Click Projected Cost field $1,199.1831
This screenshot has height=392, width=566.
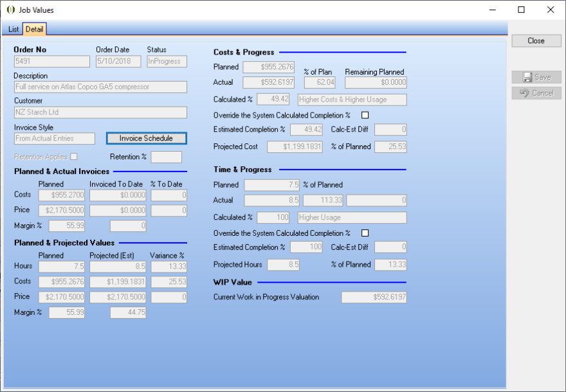295,147
